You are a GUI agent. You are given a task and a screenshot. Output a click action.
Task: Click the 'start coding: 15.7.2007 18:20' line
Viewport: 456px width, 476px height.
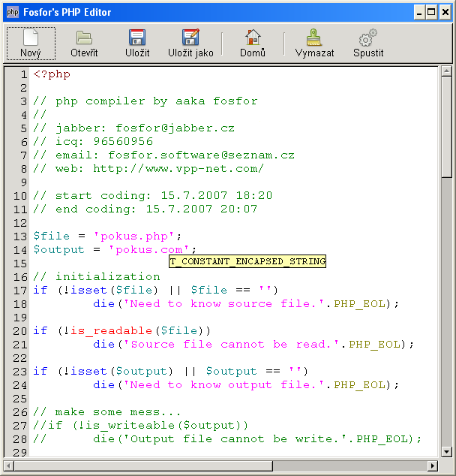tap(152, 195)
